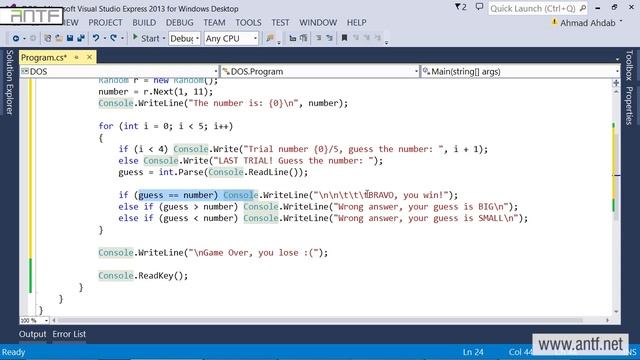Open the editor zoom percentage dropdown

coord(34,320)
